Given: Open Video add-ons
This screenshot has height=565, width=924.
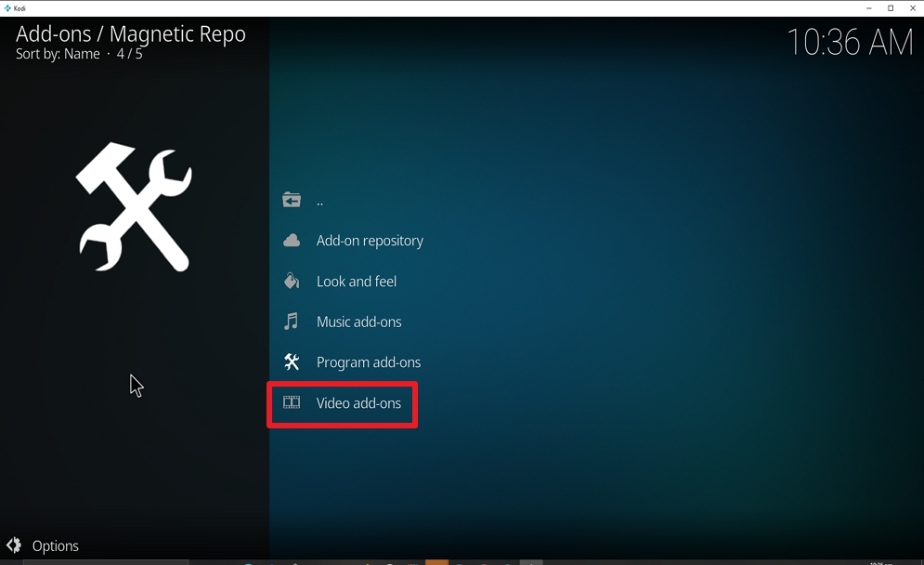Looking at the screenshot, I should click(358, 402).
